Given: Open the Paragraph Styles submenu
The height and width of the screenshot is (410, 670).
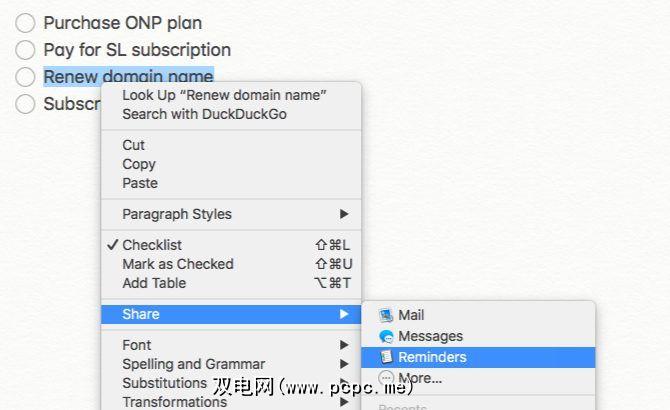Looking at the screenshot, I should [231, 214].
